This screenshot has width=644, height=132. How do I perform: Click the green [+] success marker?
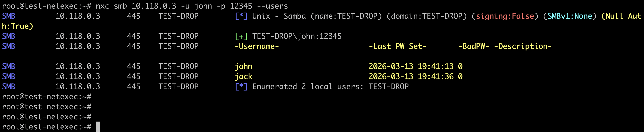click(x=241, y=36)
